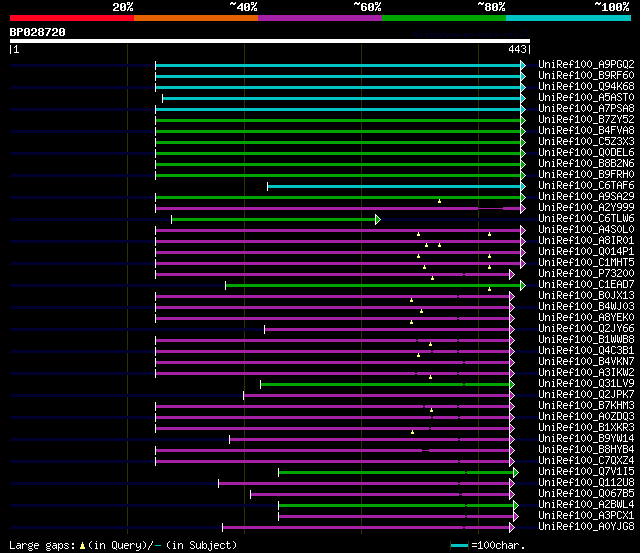Click the UniRef100_C1EAD7 label

pos(586,285)
